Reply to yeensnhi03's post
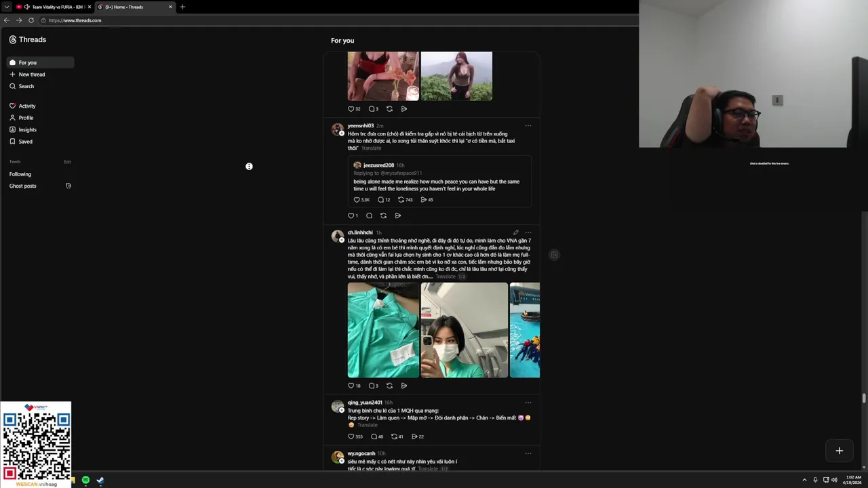This screenshot has height=488, width=868. point(369,216)
